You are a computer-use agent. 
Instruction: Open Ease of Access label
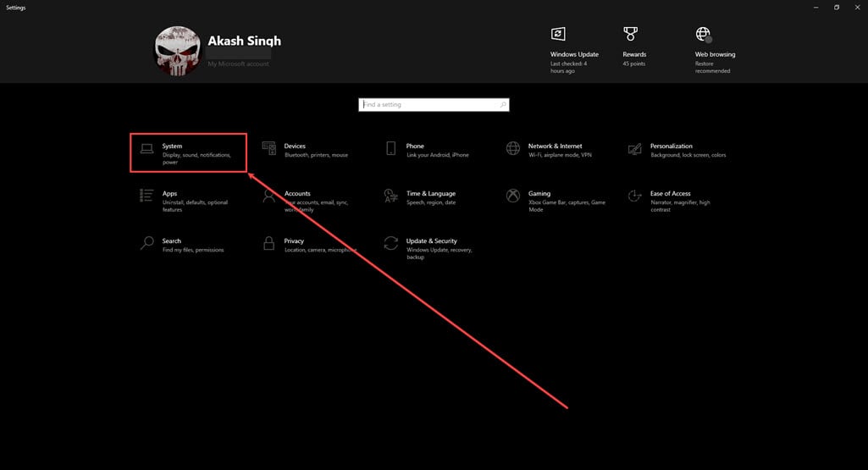tap(671, 194)
